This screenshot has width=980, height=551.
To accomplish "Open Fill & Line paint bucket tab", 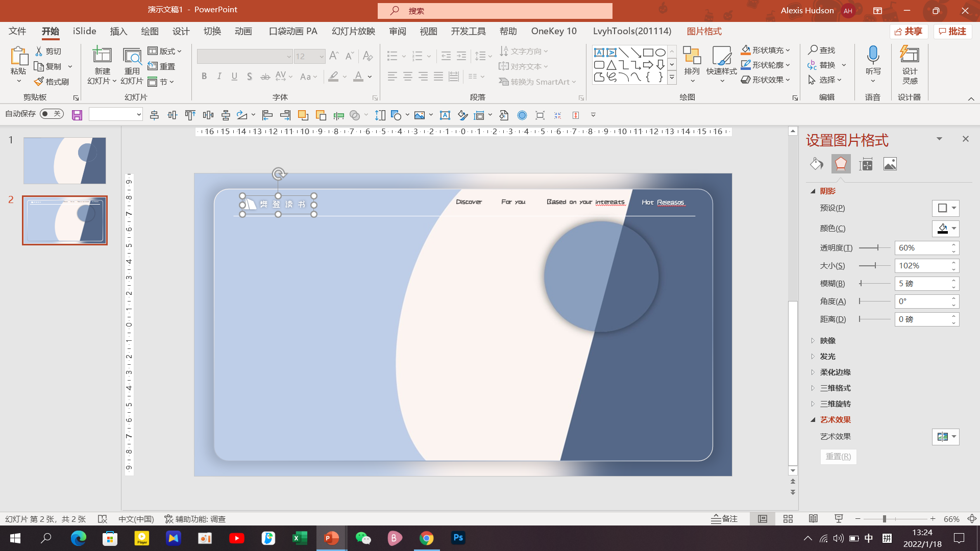I will coord(816,164).
